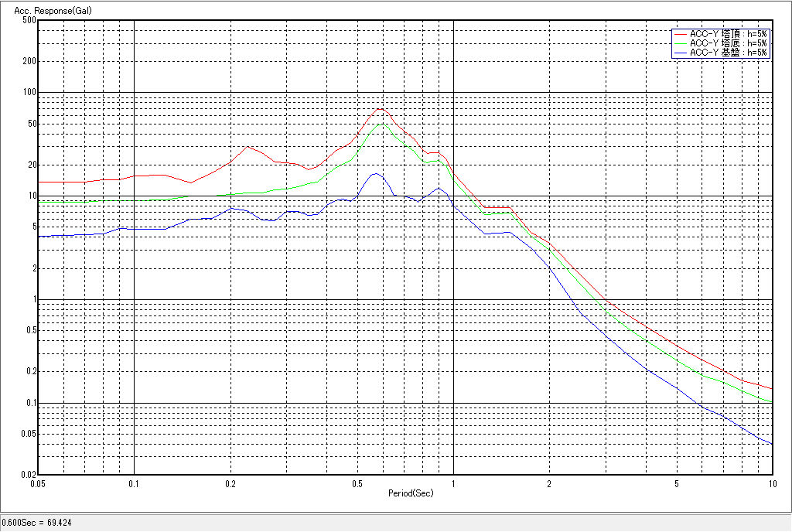
Task: Click the blue curve peak near 0.55 sec
Action: 376,174
